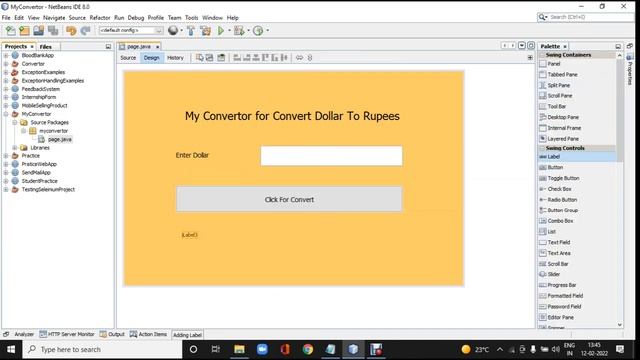Click the Profile Project toolbar icon
This screenshot has width=640, height=360.
tap(258, 31)
